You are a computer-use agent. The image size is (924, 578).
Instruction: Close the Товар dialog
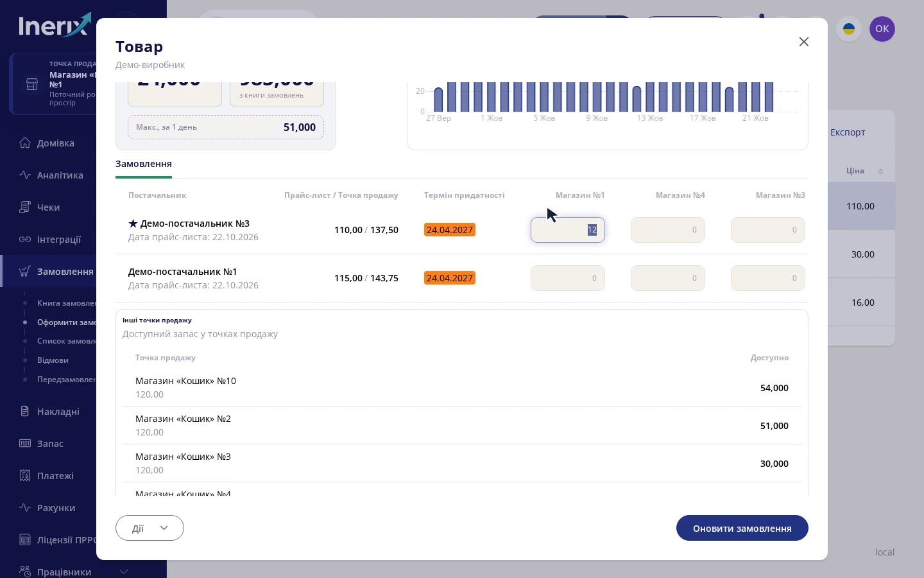[x=804, y=42]
